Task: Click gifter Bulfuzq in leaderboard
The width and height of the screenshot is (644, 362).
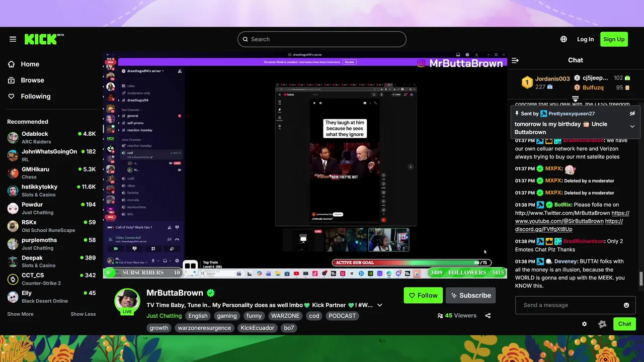Action: [593, 87]
